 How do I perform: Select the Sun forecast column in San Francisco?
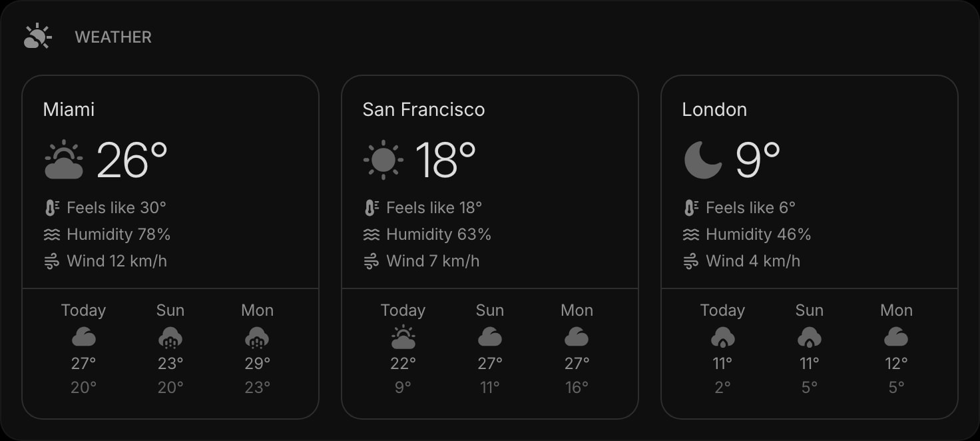[x=490, y=349]
